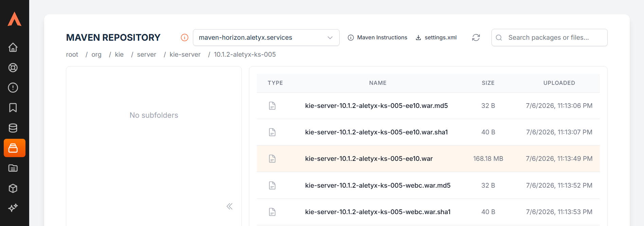Click upload time 7/6/2026, 11:13:52 PM
Screen dimensions: 644x226
tap(559, 185)
